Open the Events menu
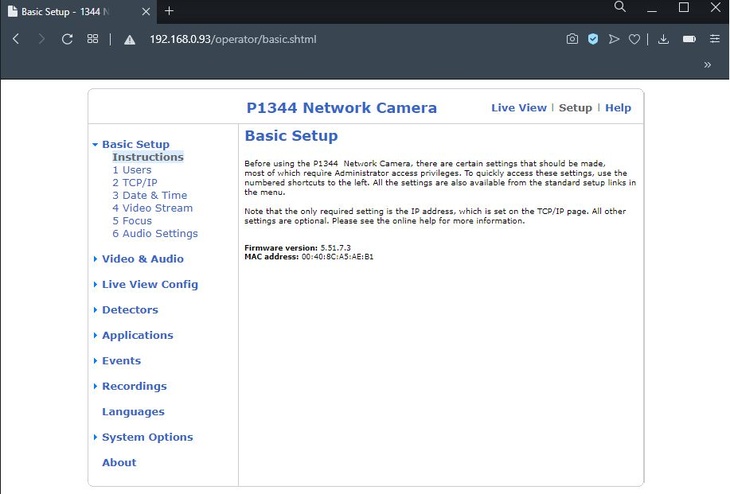 pyautogui.click(x=121, y=361)
